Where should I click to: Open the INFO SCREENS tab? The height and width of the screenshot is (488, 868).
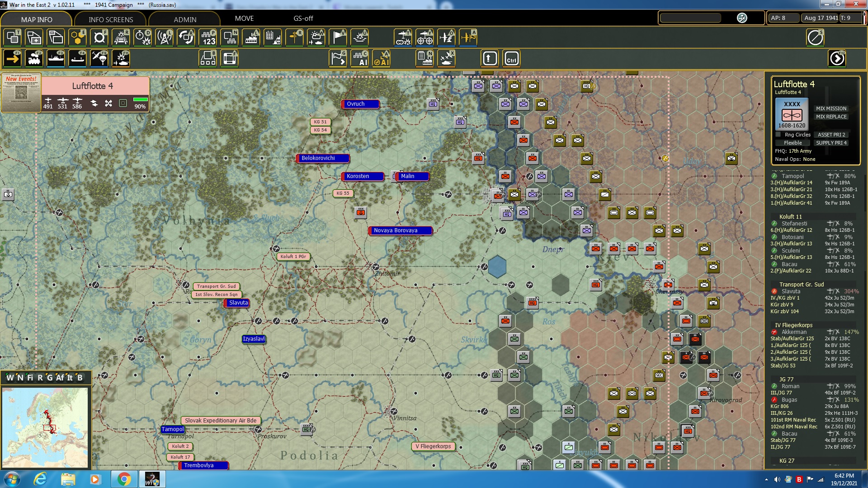coord(111,19)
